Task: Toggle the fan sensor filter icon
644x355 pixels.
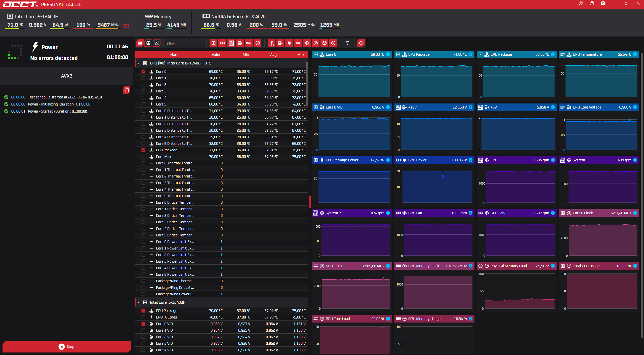Action: pyautogui.click(x=307, y=43)
